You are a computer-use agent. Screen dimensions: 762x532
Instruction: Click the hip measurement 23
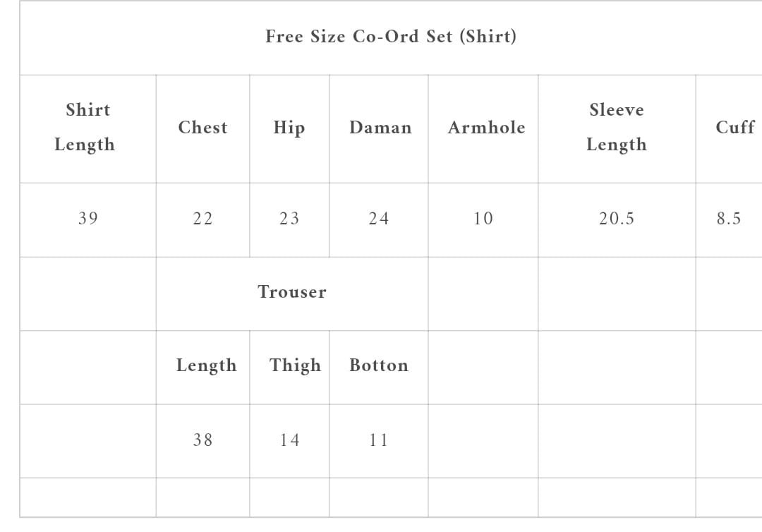[x=289, y=219]
